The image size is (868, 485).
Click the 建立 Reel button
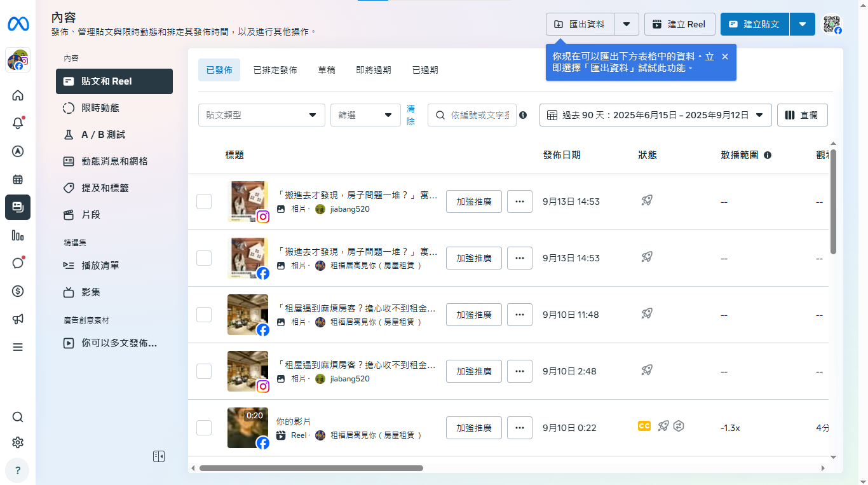pyautogui.click(x=679, y=24)
